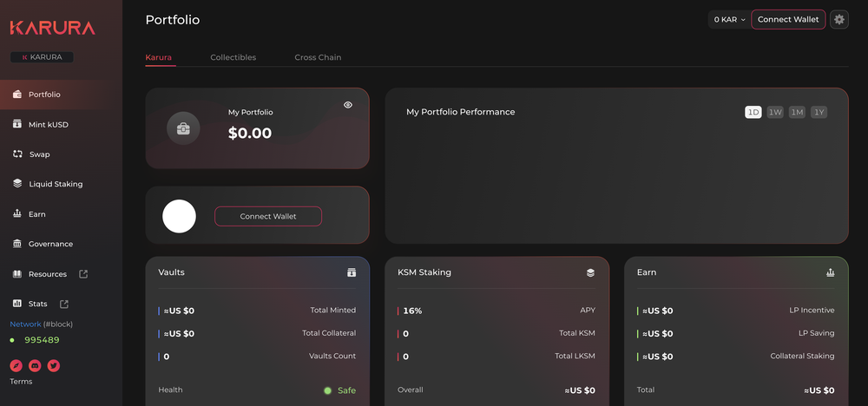
Task: Expand the 0 KAR balance dropdown
Action: (729, 19)
